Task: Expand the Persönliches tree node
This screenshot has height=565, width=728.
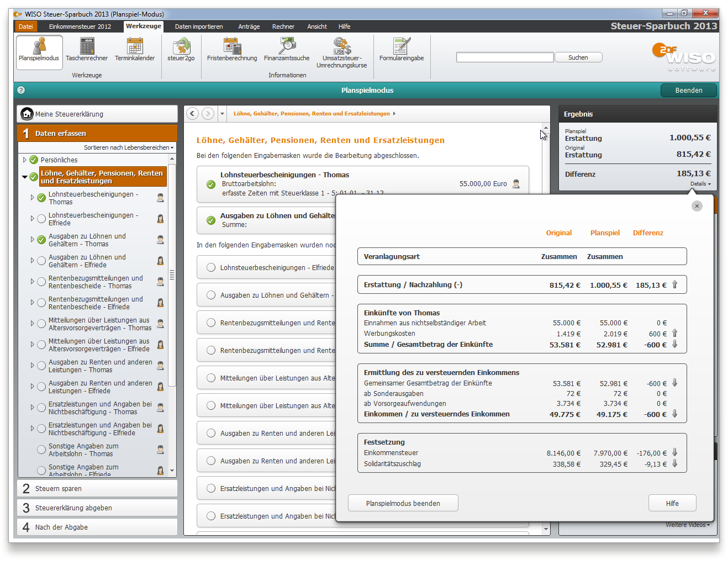Action: [25, 160]
